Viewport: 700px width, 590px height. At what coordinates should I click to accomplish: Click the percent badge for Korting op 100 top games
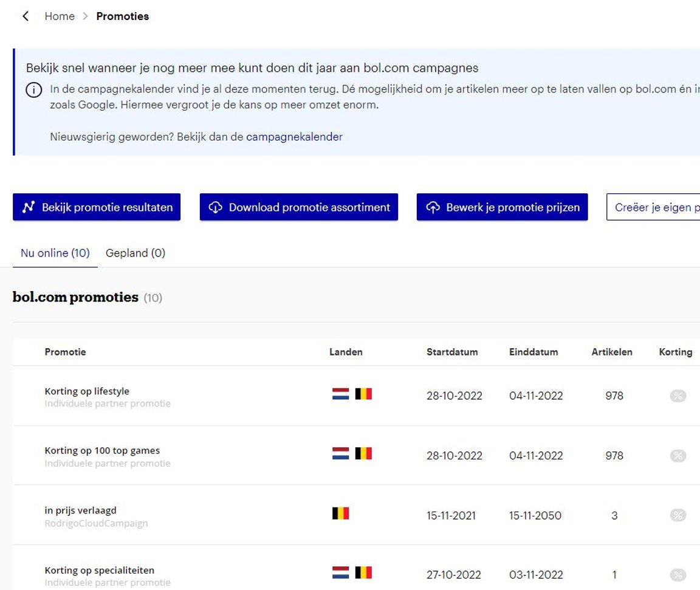pyautogui.click(x=678, y=456)
